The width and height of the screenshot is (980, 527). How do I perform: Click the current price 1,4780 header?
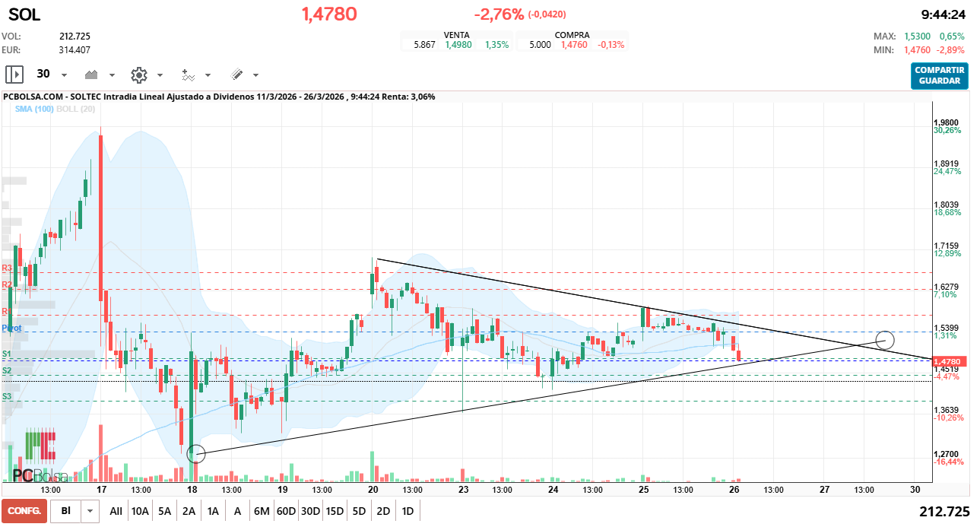(329, 14)
